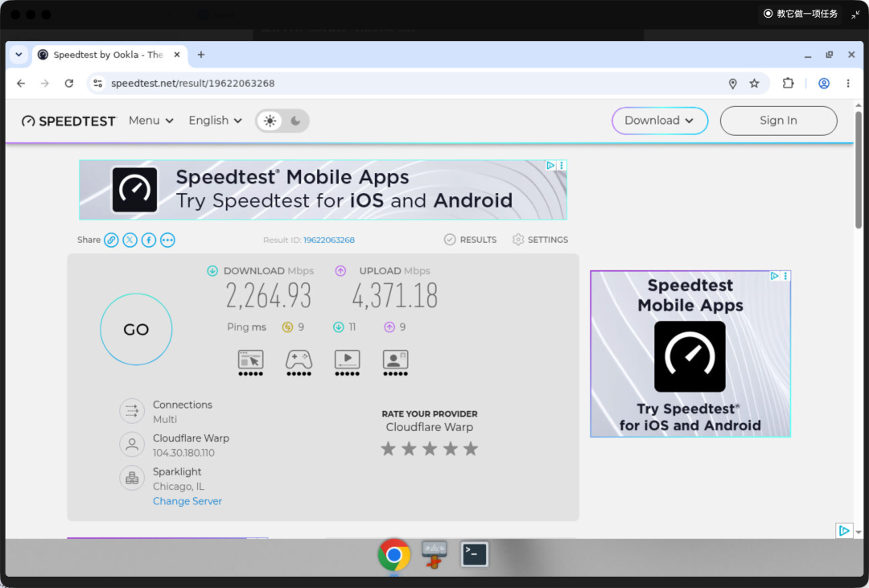This screenshot has width=869, height=588.
Task: Click the Connections multi icon
Action: coord(132,411)
